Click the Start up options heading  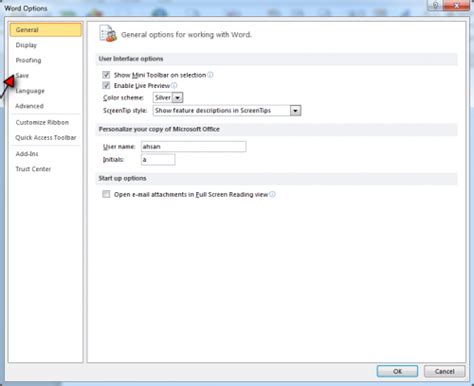point(122,178)
